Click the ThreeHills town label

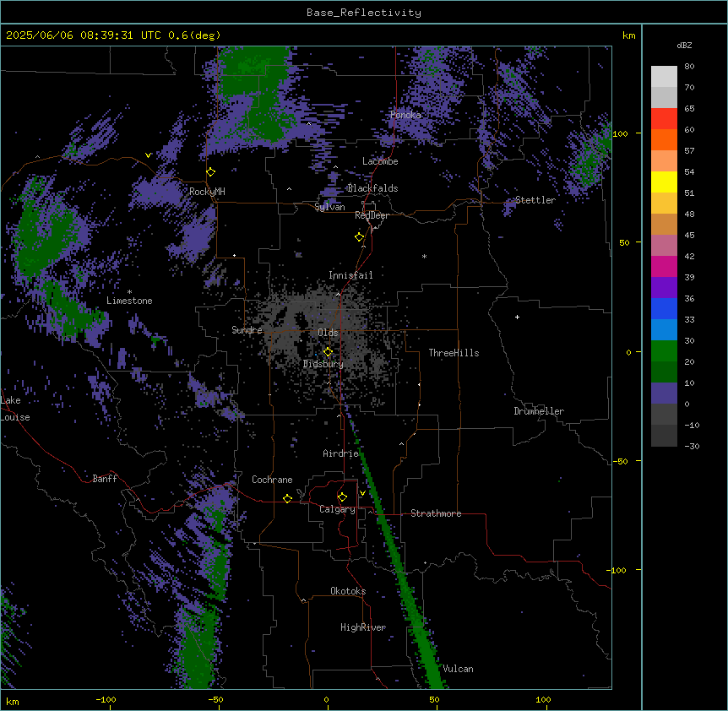point(454,353)
